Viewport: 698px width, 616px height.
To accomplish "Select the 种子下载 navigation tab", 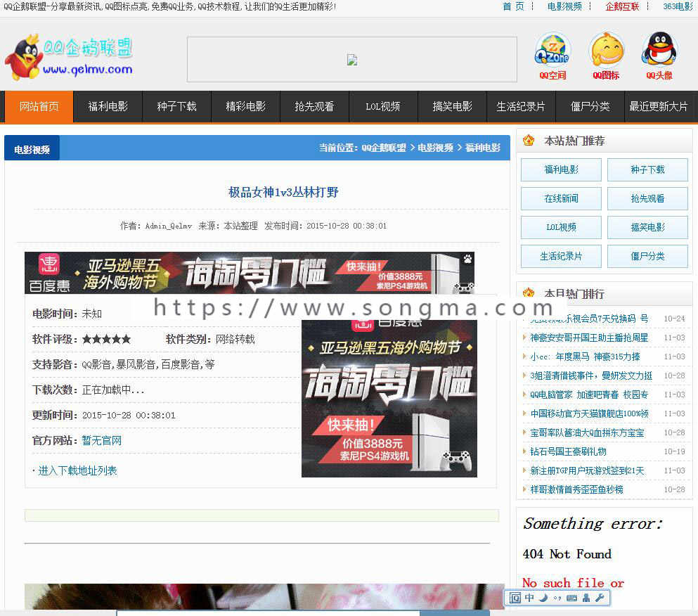I will point(176,106).
